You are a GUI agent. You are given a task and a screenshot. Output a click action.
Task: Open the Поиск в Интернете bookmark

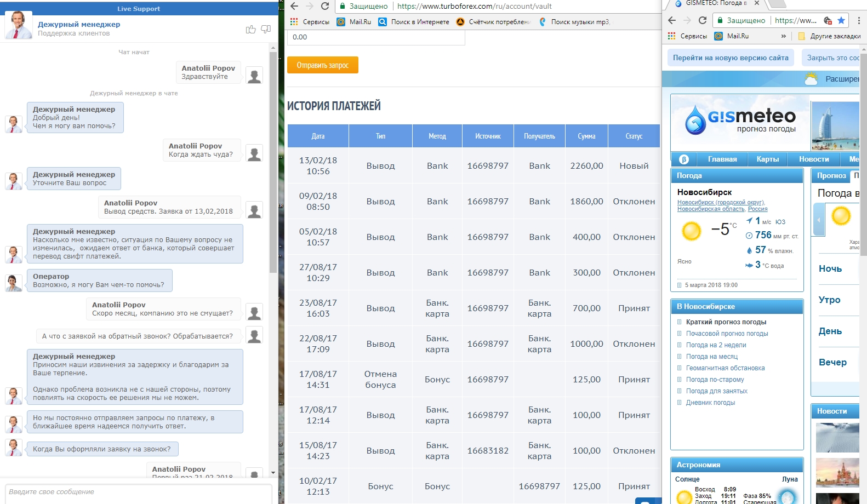(414, 22)
